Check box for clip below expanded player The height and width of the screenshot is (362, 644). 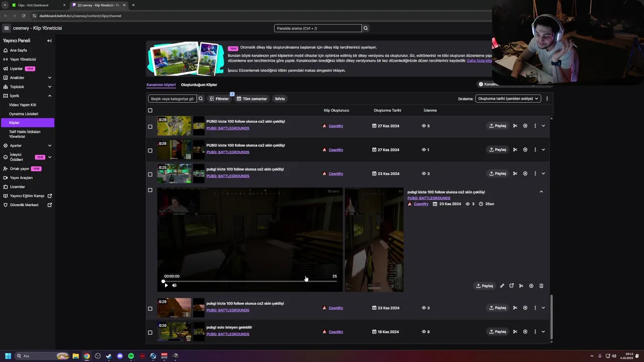coord(150,309)
